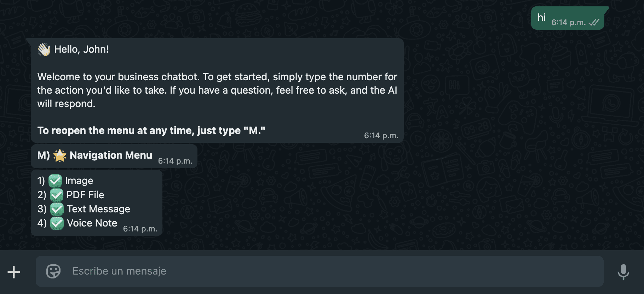This screenshot has height=294, width=644.
Task: Select the sent "hi" message bubble
Action: point(568,18)
